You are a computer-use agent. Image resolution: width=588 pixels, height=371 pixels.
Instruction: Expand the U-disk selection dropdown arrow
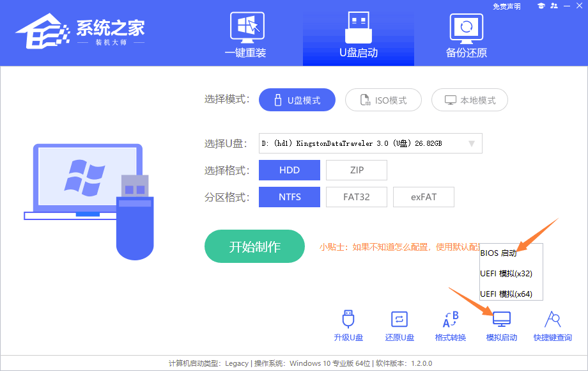coord(472,144)
